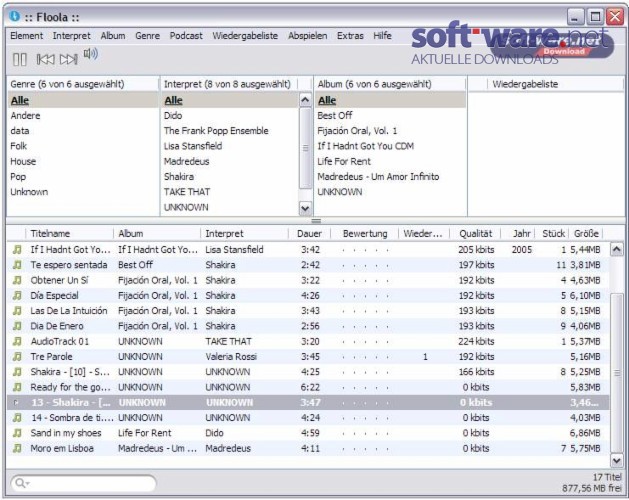Screen dimensions: 629x500
Task: Click music note icon for Moro em Lisboa
Action: click(x=17, y=448)
